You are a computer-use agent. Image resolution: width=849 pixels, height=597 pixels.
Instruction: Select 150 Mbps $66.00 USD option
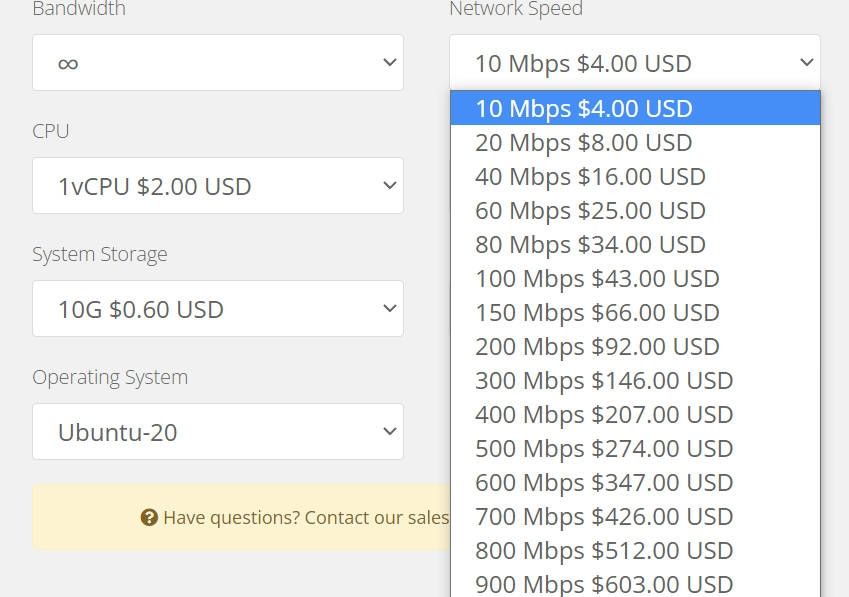tap(634, 312)
